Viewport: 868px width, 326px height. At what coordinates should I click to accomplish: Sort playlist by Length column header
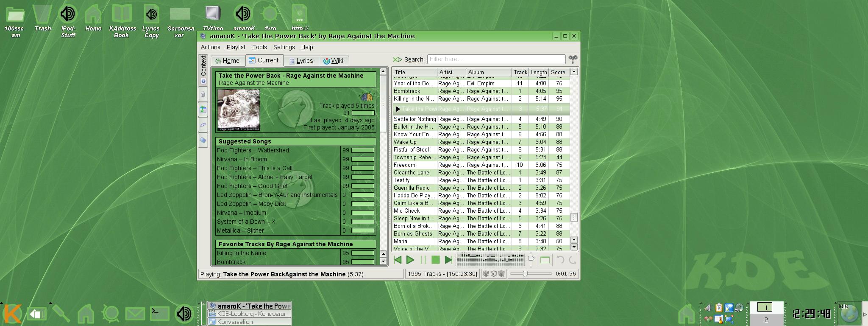tap(539, 72)
